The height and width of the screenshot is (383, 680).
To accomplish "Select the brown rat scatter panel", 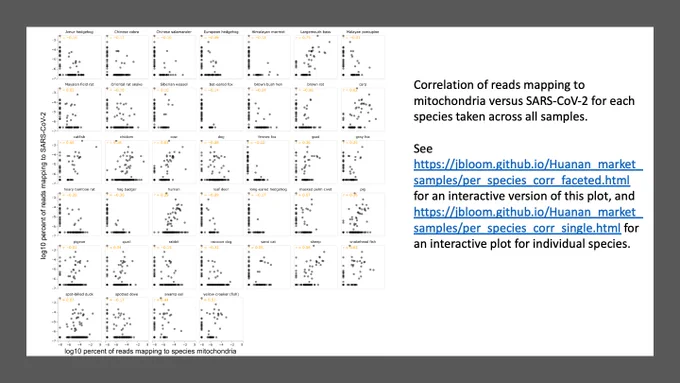I will pos(316,108).
